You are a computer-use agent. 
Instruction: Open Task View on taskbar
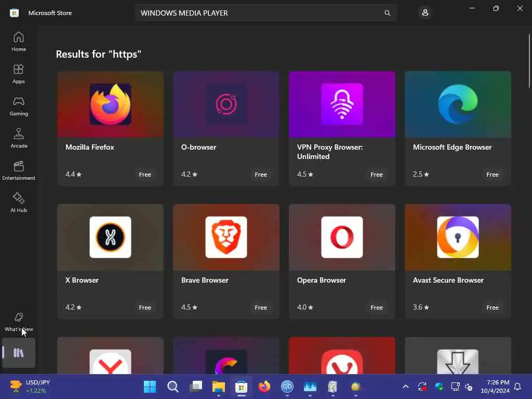click(x=196, y=387)
